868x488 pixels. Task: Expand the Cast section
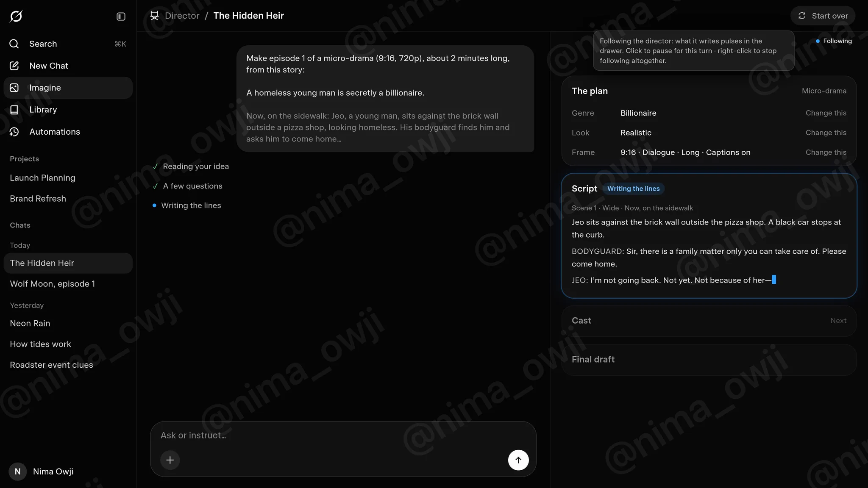[709, 321]
